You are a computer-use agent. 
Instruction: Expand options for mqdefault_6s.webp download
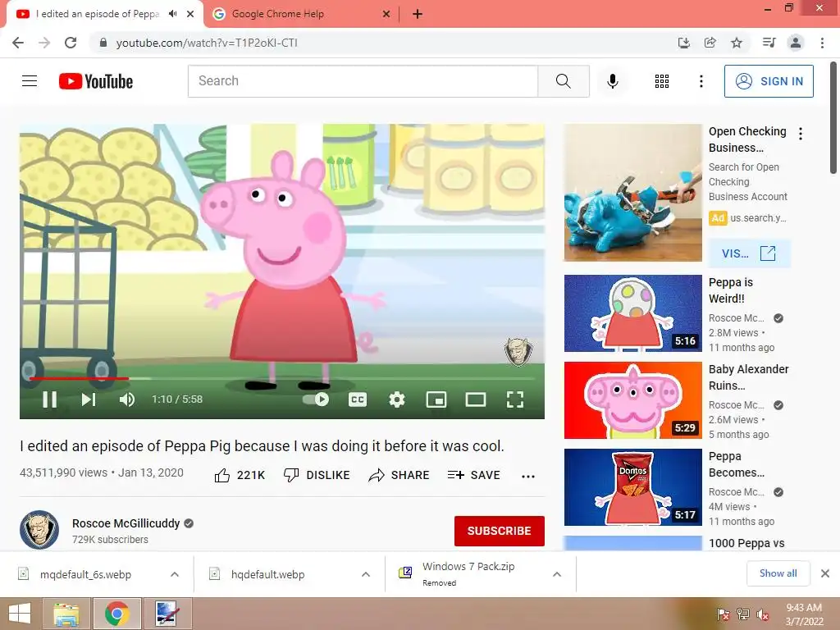coord(175,574)
